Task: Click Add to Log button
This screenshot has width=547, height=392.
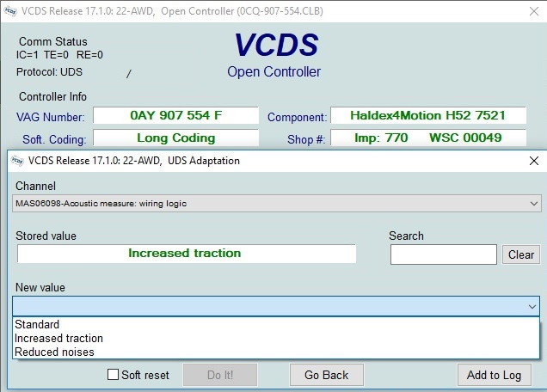Action: click(495, 375)
